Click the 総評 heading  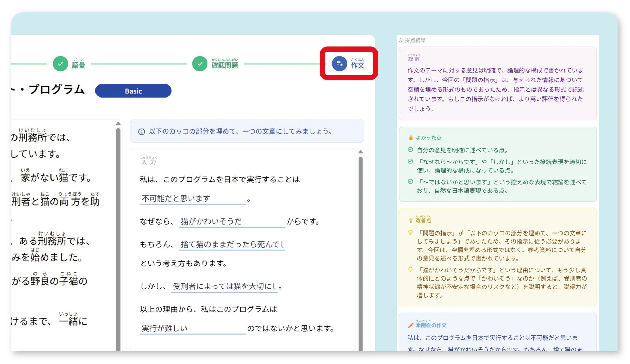pos(414,58)
